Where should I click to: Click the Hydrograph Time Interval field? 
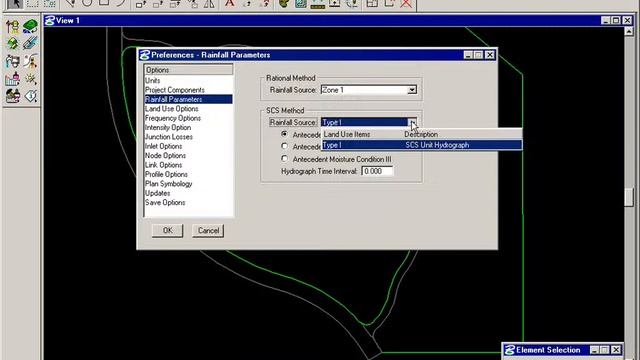(x=377, y=171)
